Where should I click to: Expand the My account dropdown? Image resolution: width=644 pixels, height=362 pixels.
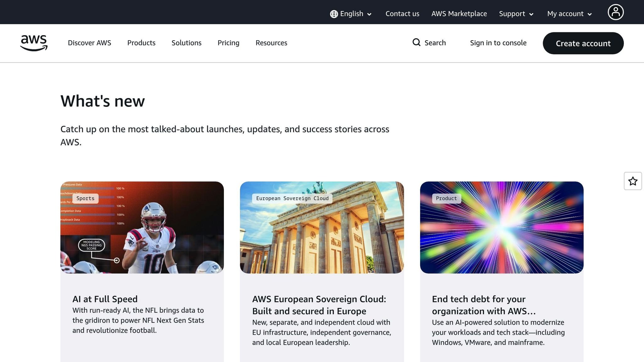tap(569, 14)
